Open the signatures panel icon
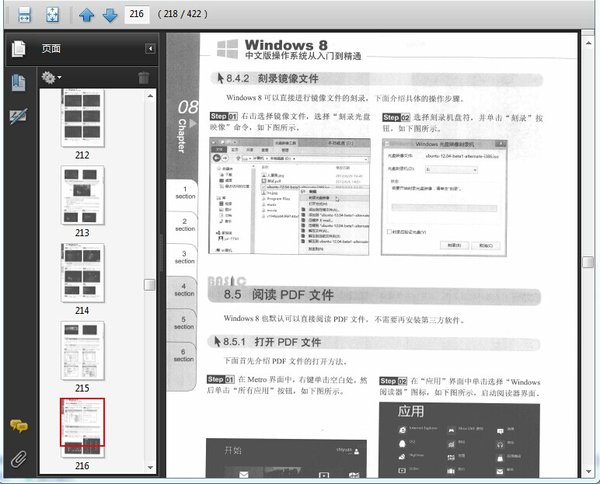 18,116
